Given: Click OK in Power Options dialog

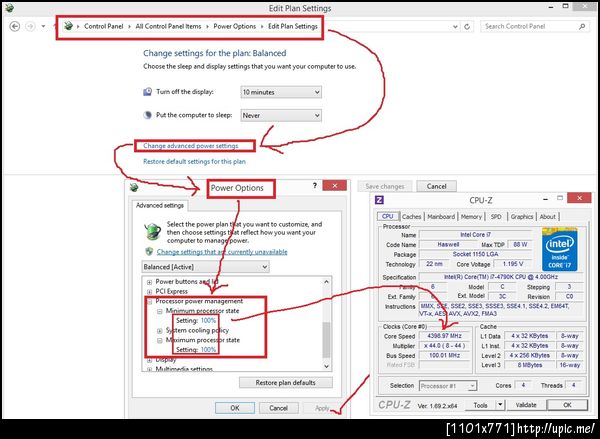Looking at the screenshot, I should pyautogui.click(x=235, y=408).
